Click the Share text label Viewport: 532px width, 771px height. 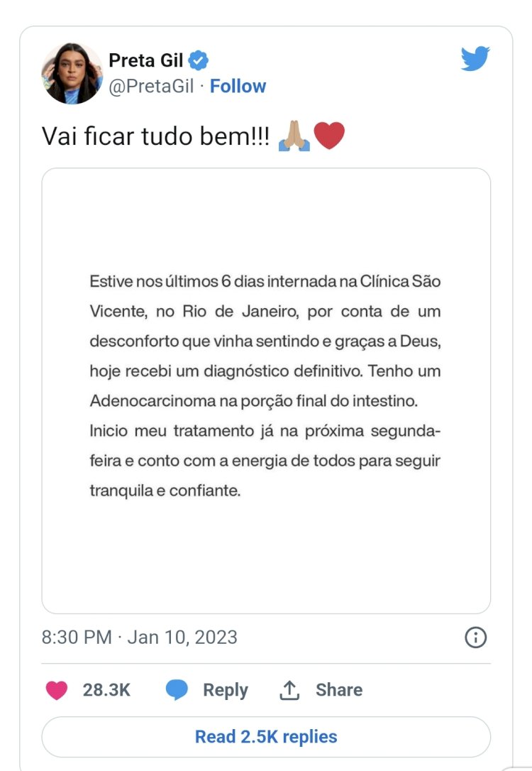coord(339,690)
